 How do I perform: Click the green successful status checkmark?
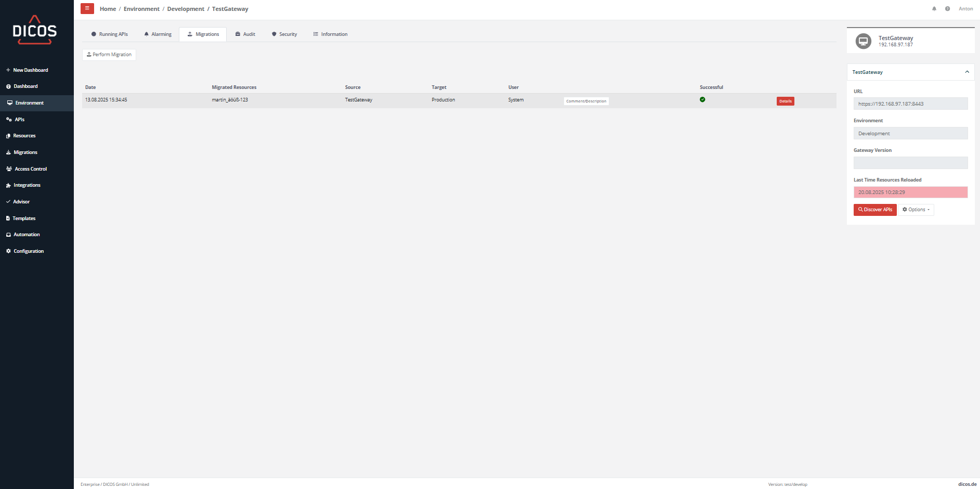(702, 99)
